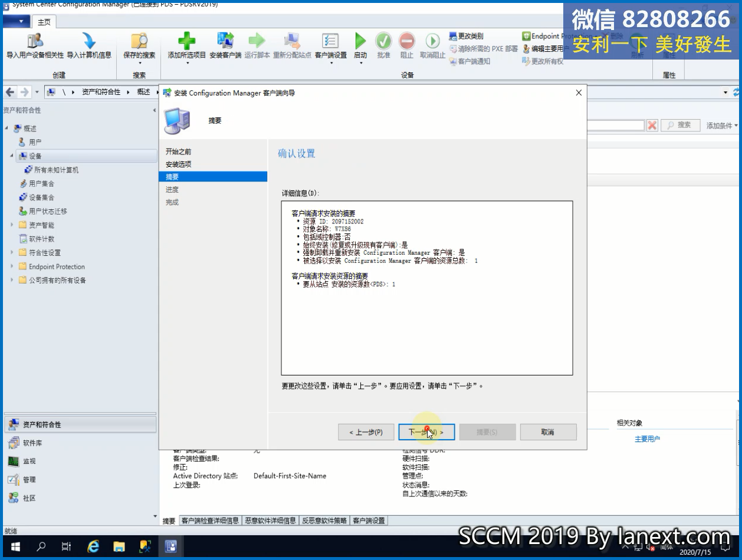This screenshot has height=560, width=742.
Task: Open the Windows Start menu
Action: [15, 546]
